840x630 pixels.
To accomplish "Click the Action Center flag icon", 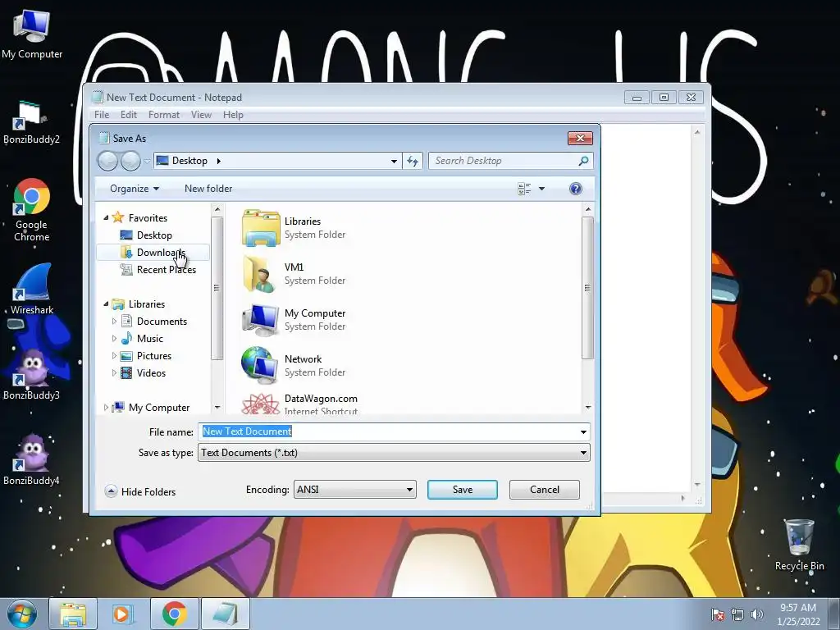I will pos(717,614).
